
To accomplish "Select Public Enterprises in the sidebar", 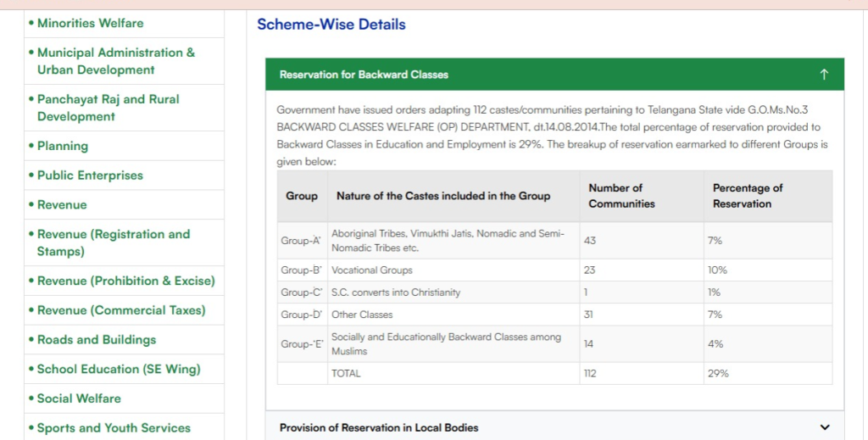I will (x=90, y=175).
